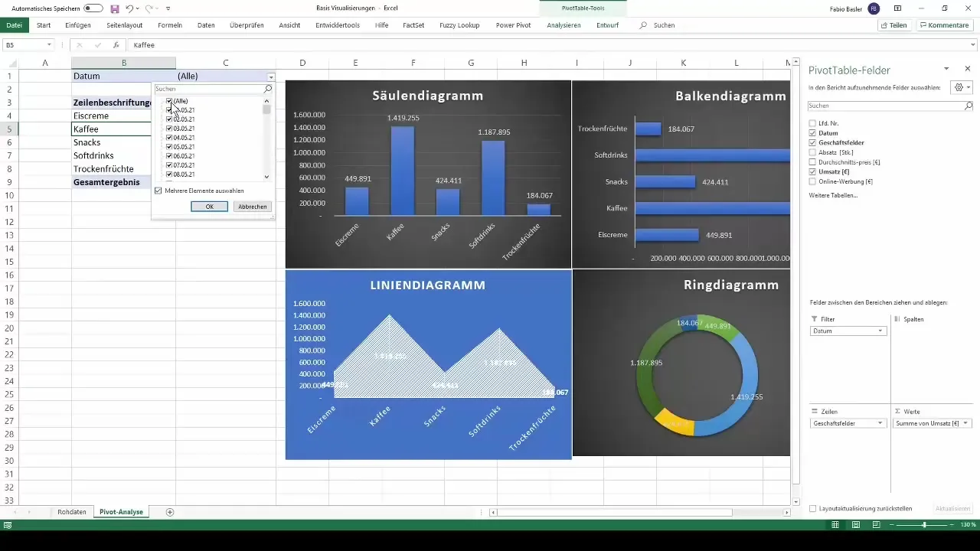Image resolution: width=980 pixels, height=551 pixels.
Task: Click Weitere Tabellen... link
Action: coord(833,195)
